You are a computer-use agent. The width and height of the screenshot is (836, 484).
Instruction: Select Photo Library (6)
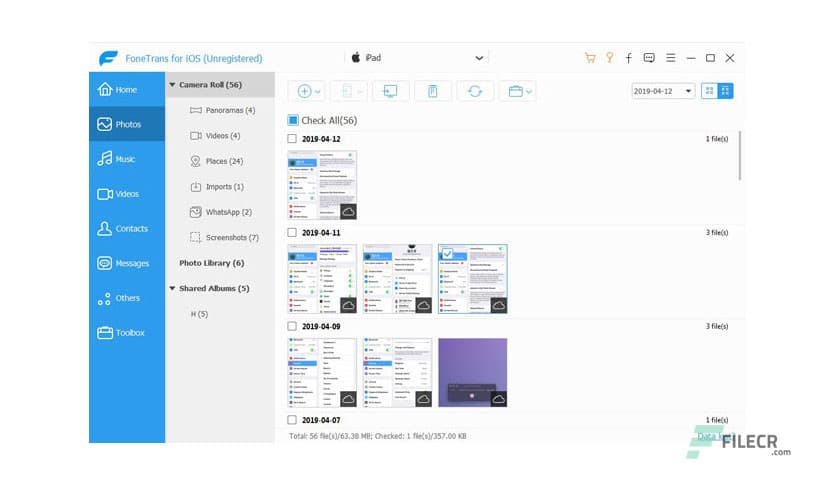[212, 263]
